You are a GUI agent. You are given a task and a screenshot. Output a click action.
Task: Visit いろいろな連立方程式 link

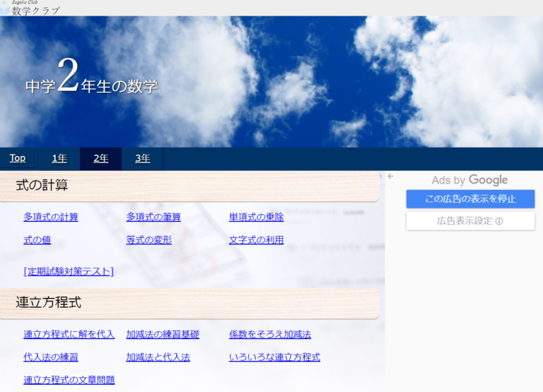274,357
